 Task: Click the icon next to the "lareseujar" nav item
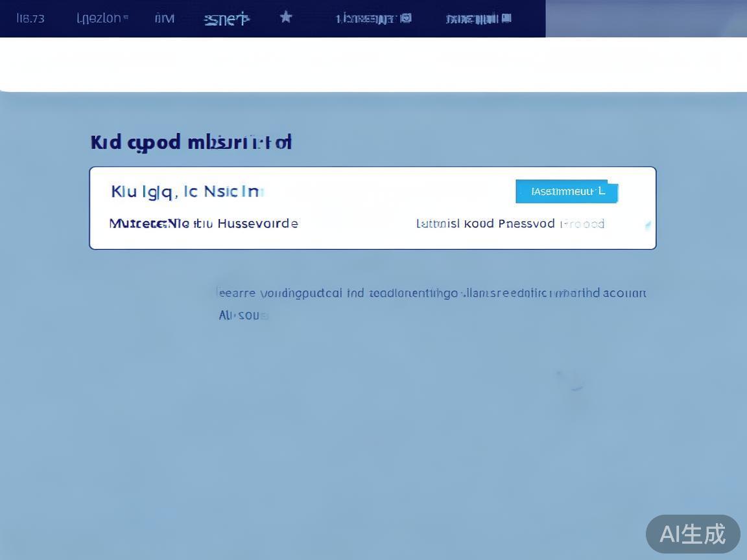407,18
